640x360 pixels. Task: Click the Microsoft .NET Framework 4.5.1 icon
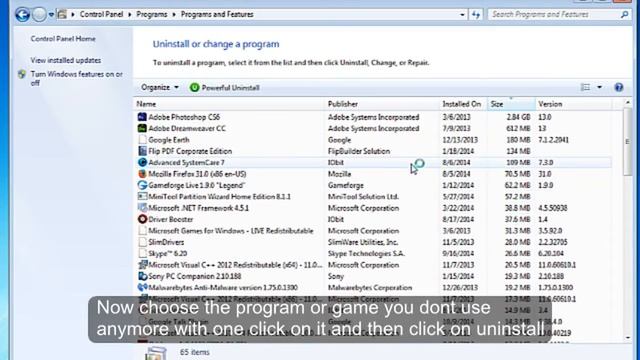142,208
